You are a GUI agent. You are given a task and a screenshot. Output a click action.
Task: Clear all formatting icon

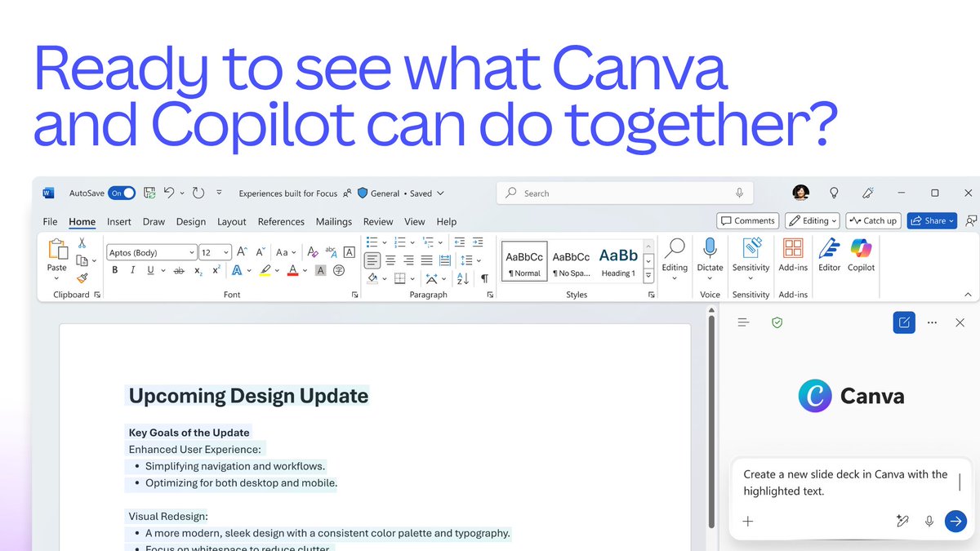point(313,252)
